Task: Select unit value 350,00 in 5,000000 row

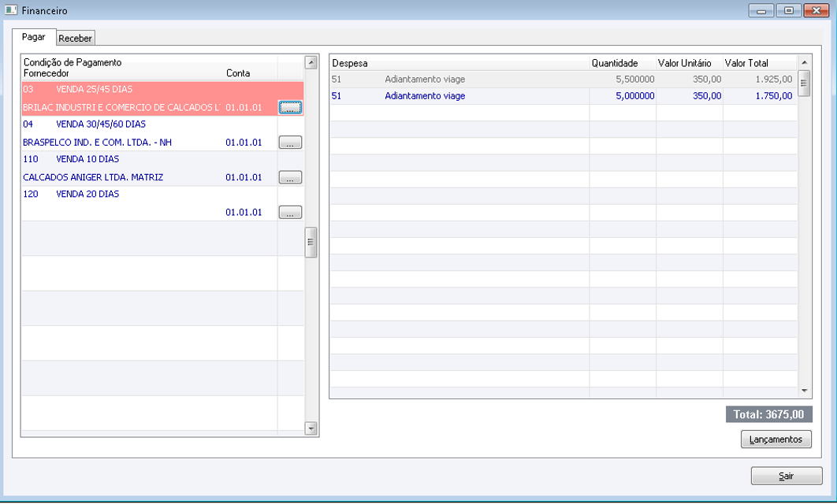Action: [x=689, y=96]
